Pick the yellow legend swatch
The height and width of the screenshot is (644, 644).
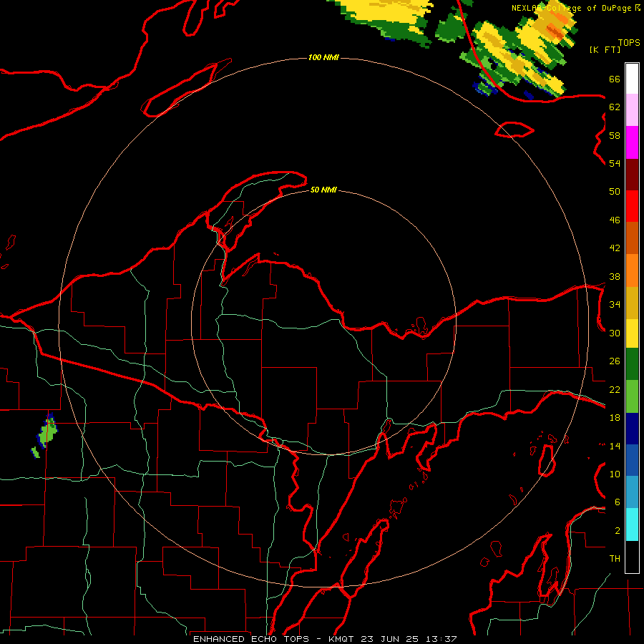click(632, 333)
